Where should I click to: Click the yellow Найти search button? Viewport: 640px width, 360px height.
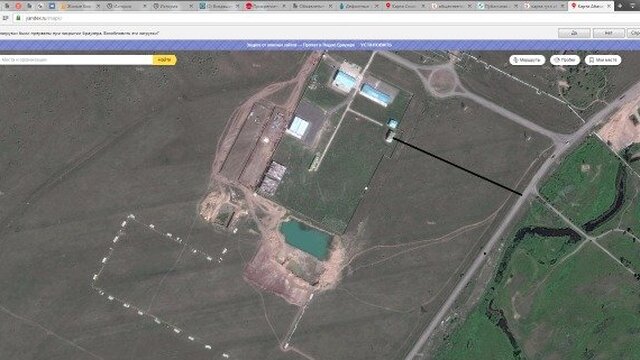[x=164, y=60]
